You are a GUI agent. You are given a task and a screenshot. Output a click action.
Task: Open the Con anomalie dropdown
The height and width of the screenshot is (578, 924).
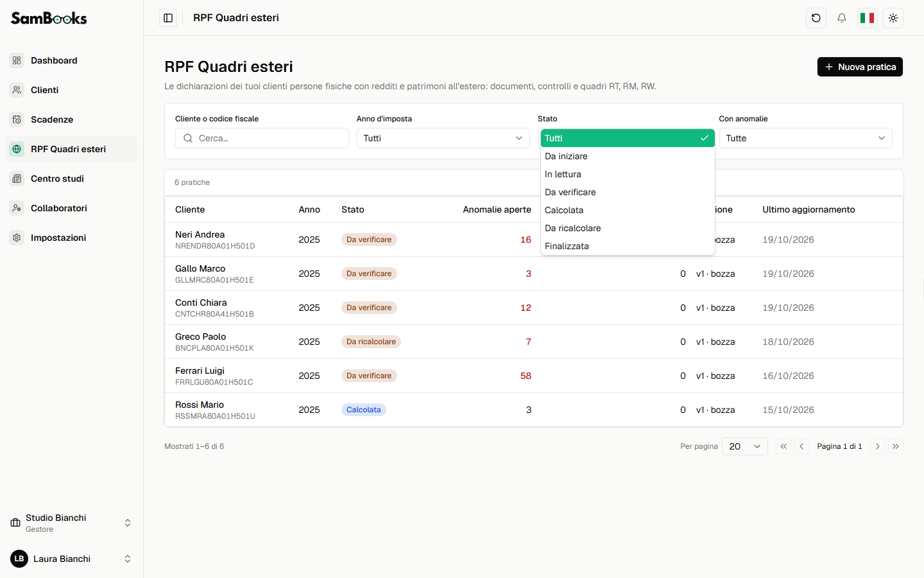(805, 138)
